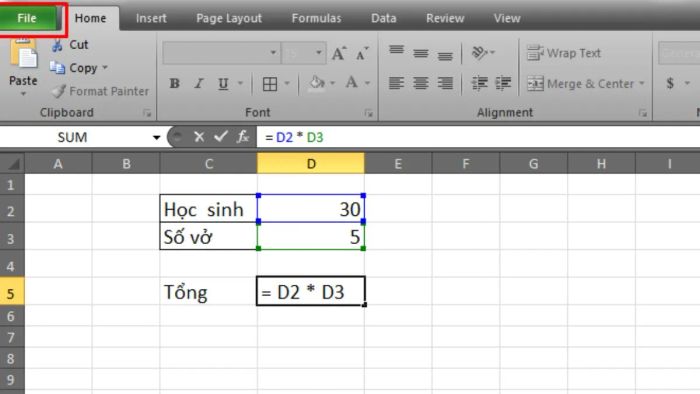Toggle Bold formatting
Screen dimensions: 700x394
(175, 83)
